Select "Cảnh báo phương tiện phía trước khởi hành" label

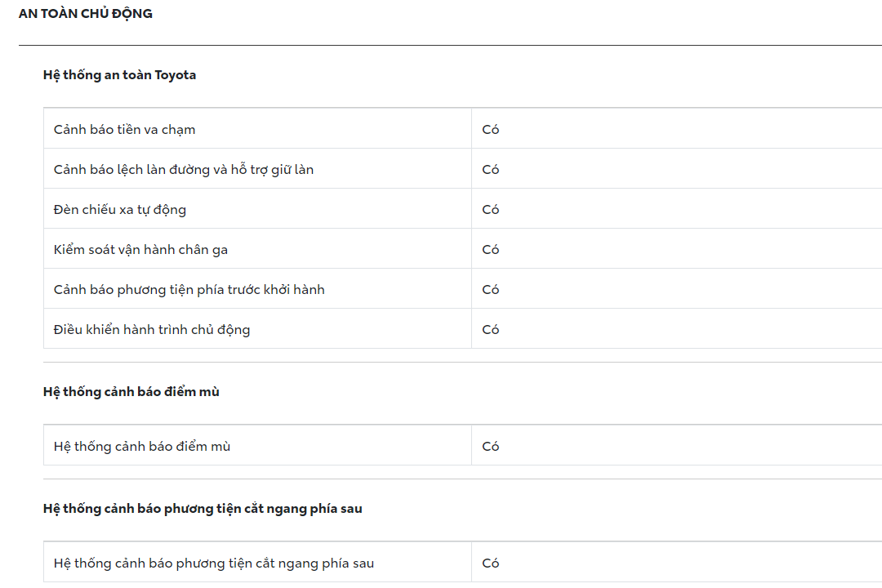click(x=189, y=290)
